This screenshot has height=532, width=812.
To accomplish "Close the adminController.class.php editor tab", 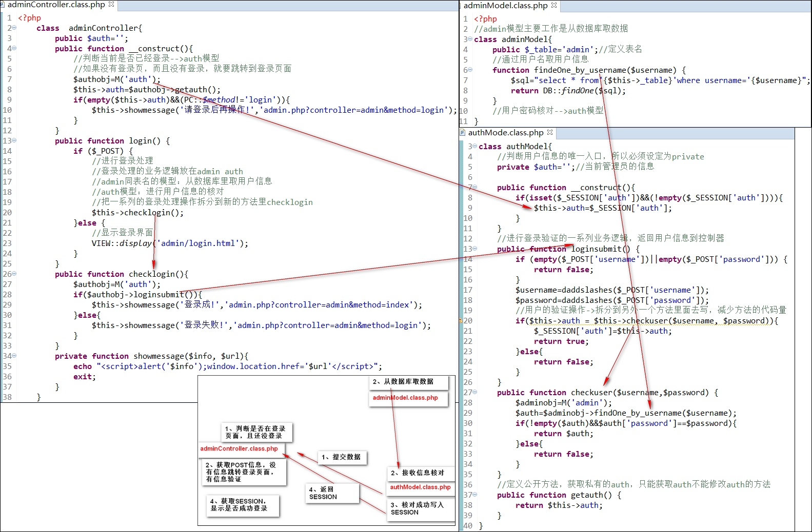I will tap(111, 5).
